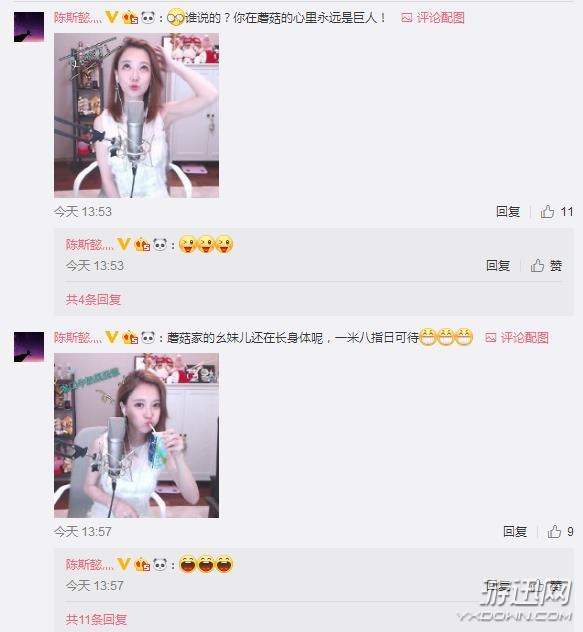Like the 13:57 comment with 9 likes

pyautogui.click(x=560, y=531)
